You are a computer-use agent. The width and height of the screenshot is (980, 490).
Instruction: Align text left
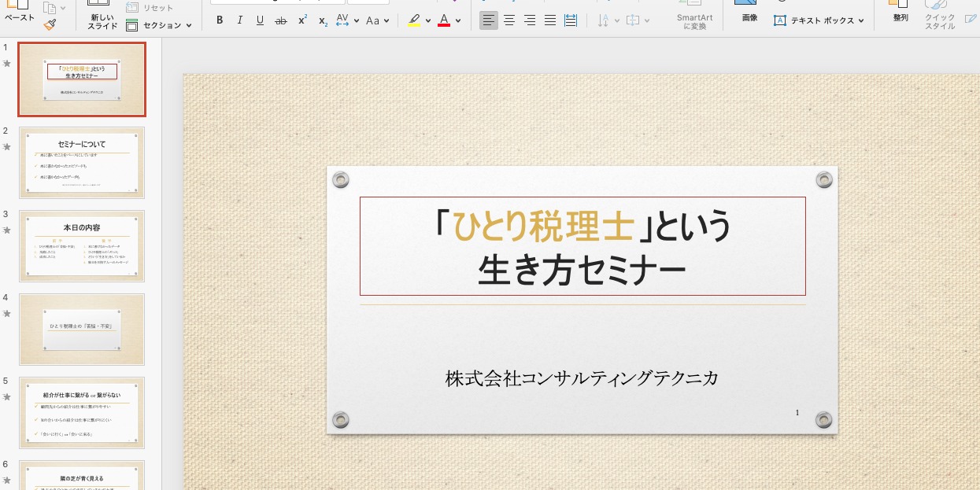point(489,20)
